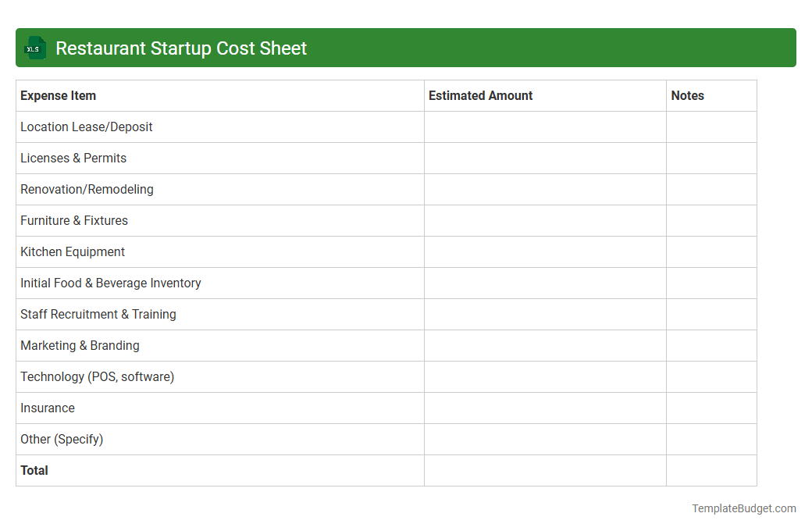
Task: Select the Furniture & Fixtures row
Action: coord(73,220)
